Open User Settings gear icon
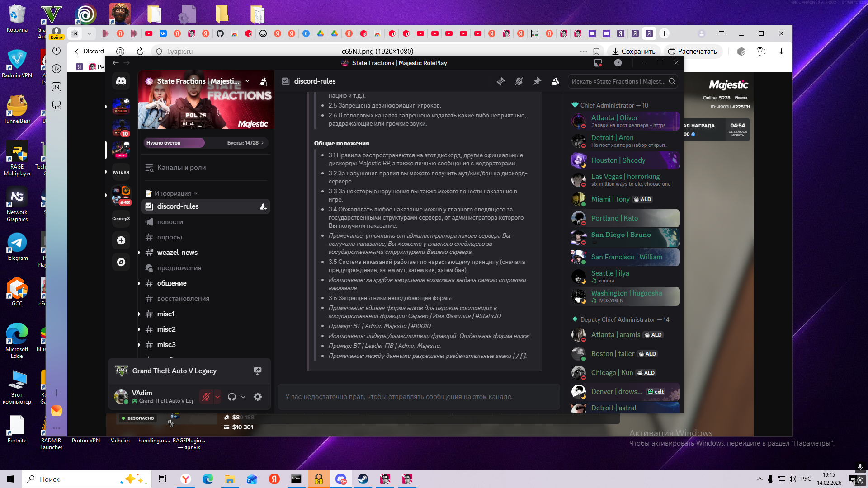Image resolution: width=868 pixels, height=488 pixels. tap(258, 397)
